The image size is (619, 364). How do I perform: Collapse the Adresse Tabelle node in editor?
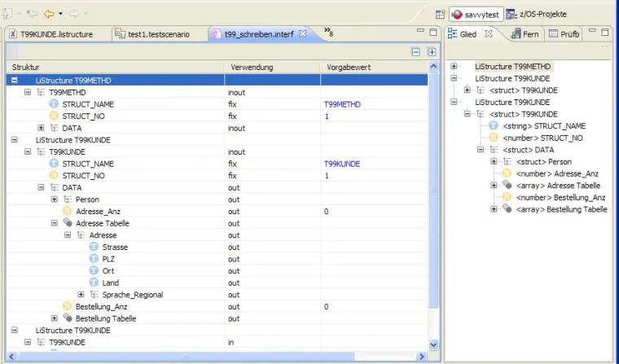(x=55, y=223)
